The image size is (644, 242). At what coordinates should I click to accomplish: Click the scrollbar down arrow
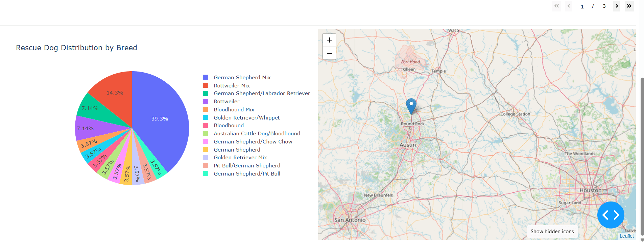(642, 240)
